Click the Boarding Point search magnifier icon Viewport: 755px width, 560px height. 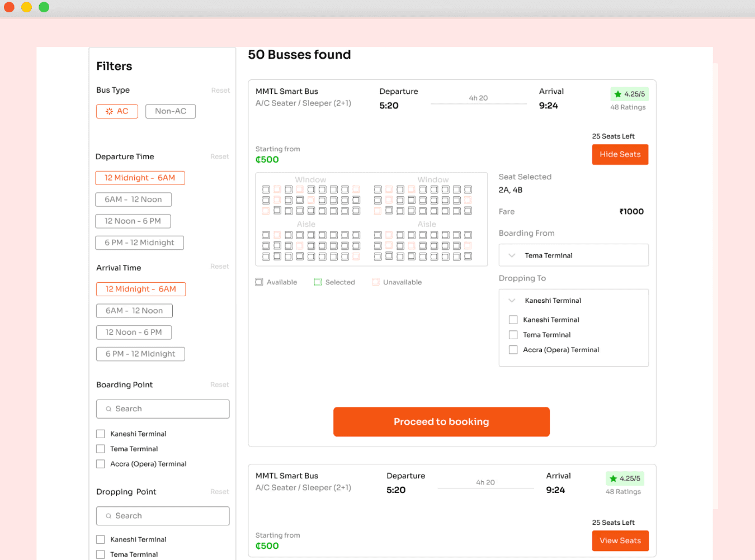tap(108, 409)
